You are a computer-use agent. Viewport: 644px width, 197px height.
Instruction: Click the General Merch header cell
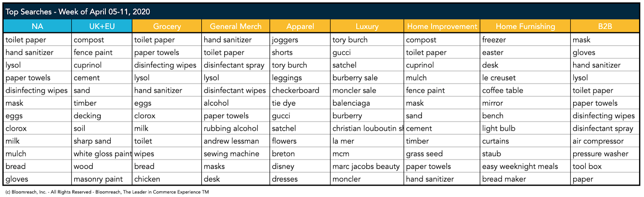pyautogui.click(x=235, y=26)
